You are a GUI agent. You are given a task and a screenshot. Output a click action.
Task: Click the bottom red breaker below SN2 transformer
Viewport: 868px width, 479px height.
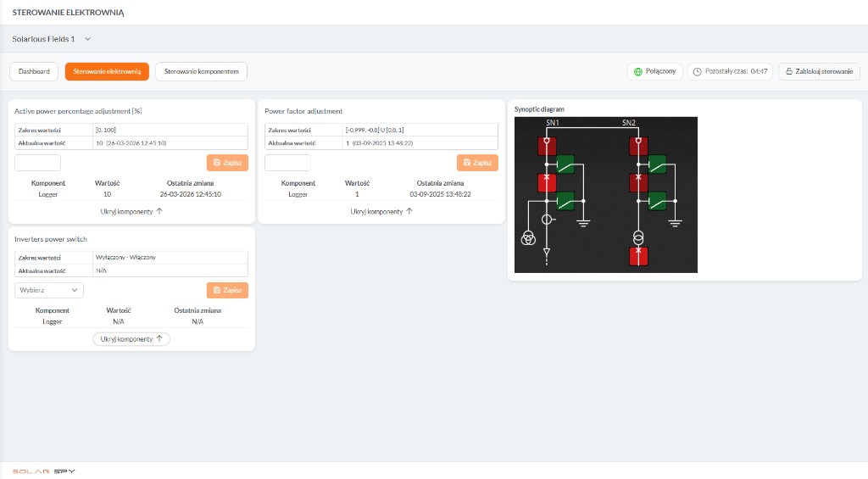point(637,256)
